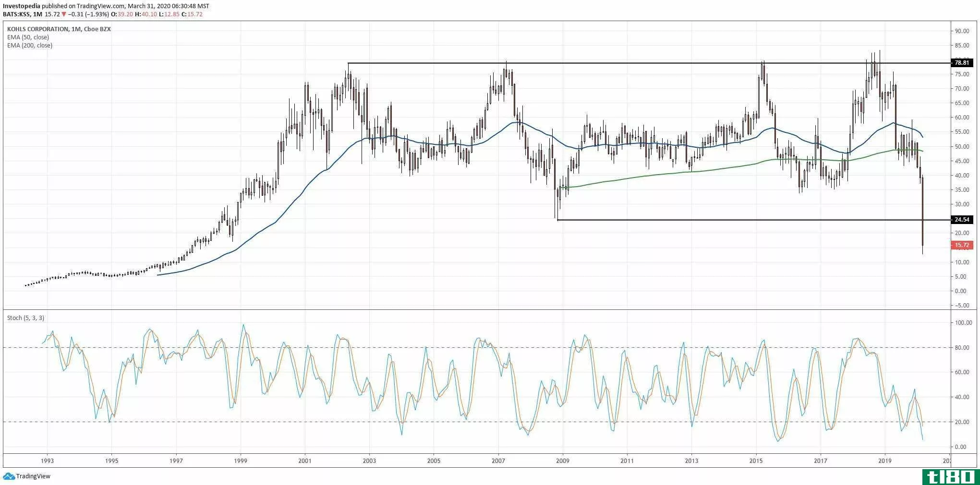Click the 2019 year axis label
Viewport: 980px width, 485px height.
coord(885,461)
